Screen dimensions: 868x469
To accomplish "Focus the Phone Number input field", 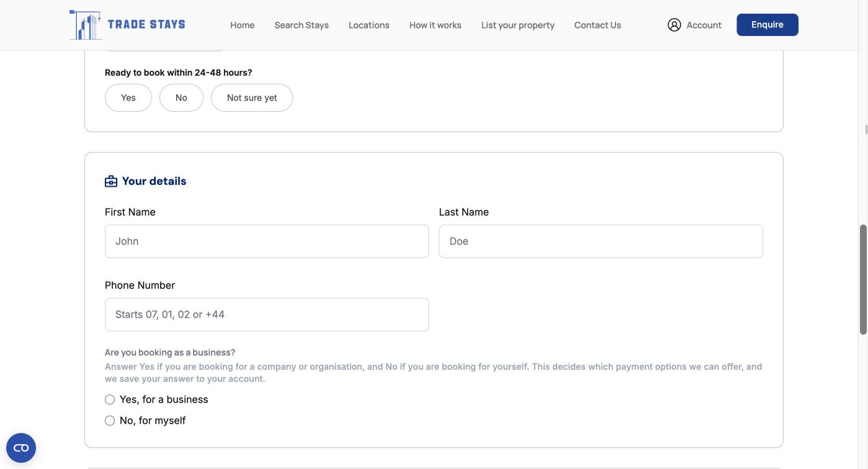I will 267,315.
